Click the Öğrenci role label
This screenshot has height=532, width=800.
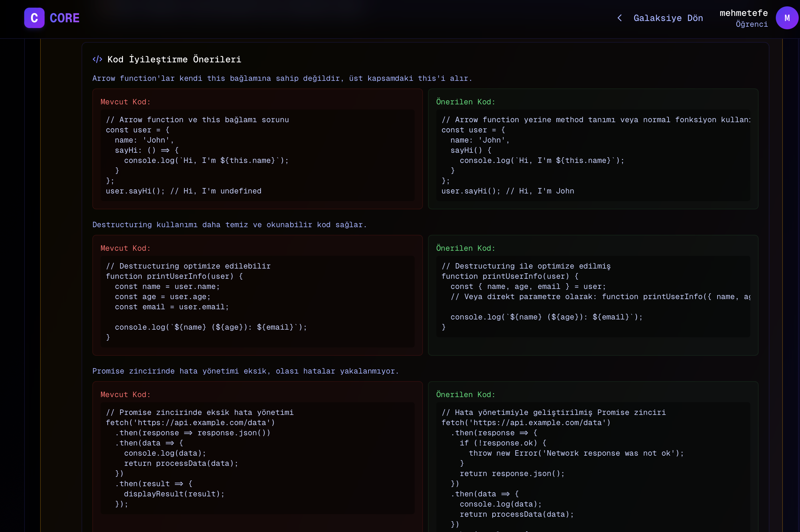tap(752, 24)
